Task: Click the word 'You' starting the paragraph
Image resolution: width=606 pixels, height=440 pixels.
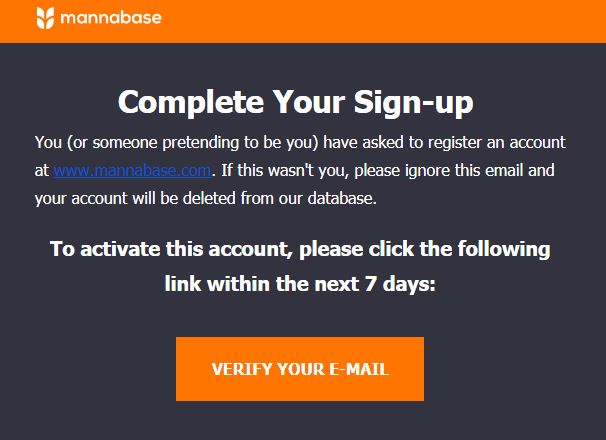Action: point(48,142)
